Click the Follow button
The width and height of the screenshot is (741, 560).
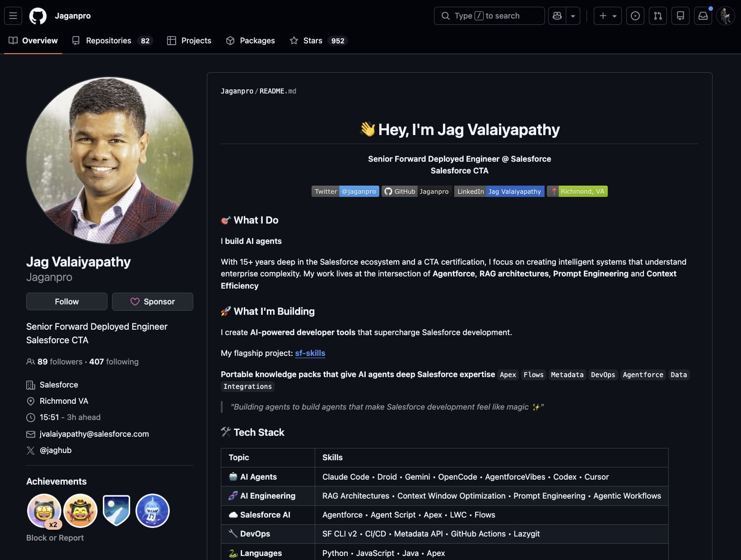click(x=66, y=301)
